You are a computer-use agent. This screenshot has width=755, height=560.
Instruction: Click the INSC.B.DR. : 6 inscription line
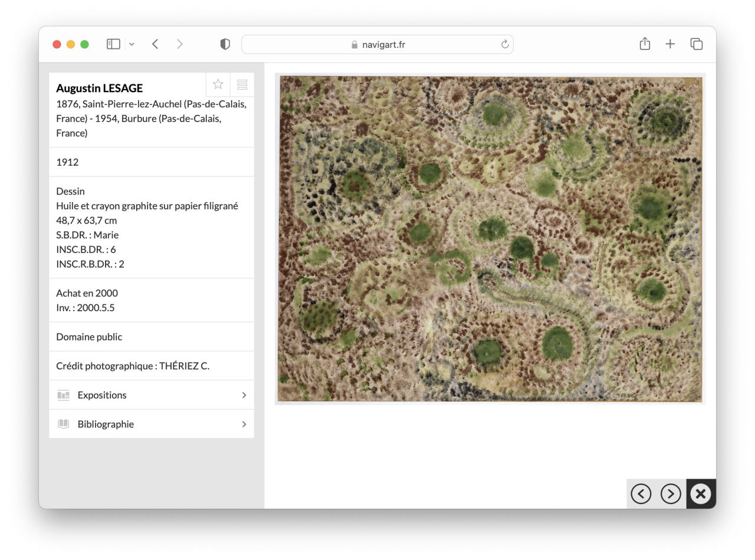(86, 249)
